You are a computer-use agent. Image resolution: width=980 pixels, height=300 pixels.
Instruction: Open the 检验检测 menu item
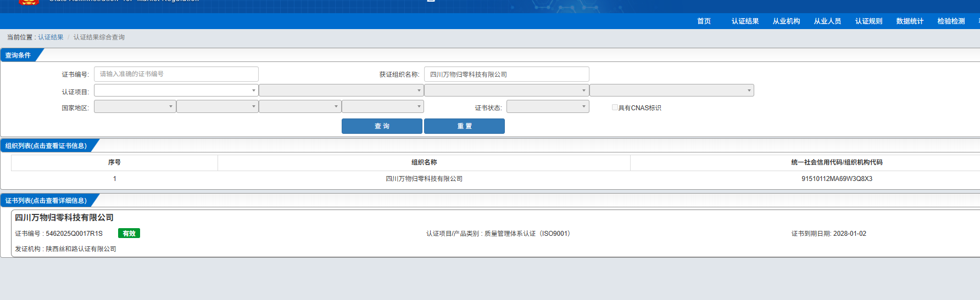[951, 21]
